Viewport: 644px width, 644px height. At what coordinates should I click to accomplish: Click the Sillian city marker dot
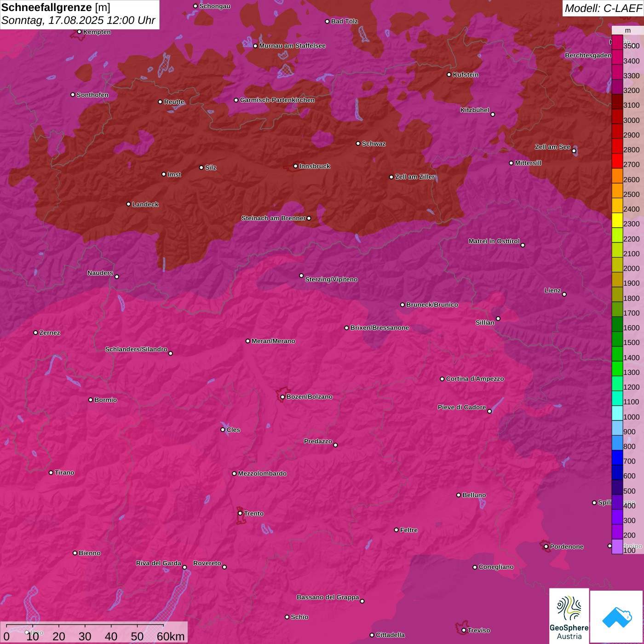click(498, 318)
